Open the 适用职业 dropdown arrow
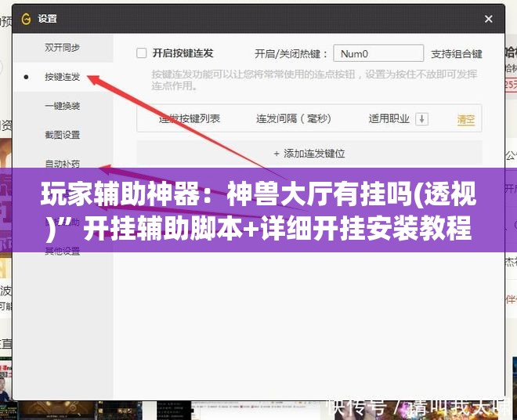This screenshot has height=420, width=517. [421, 119]
